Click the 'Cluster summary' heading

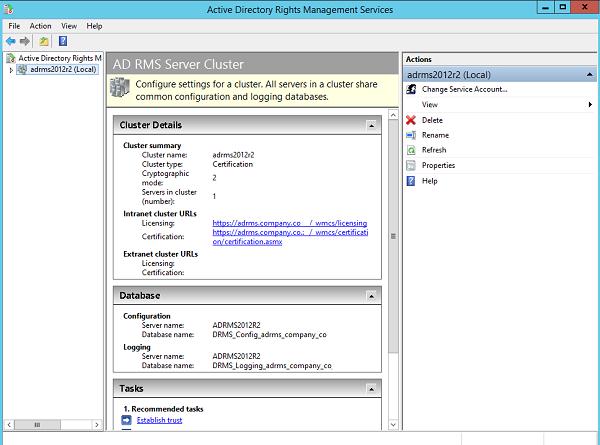[152, 145]
